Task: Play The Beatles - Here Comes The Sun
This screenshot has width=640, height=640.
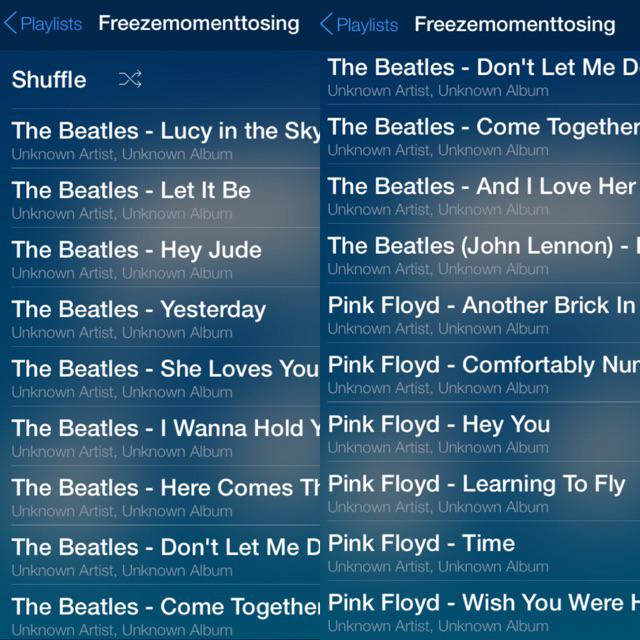Action: [x=166, y=496]
